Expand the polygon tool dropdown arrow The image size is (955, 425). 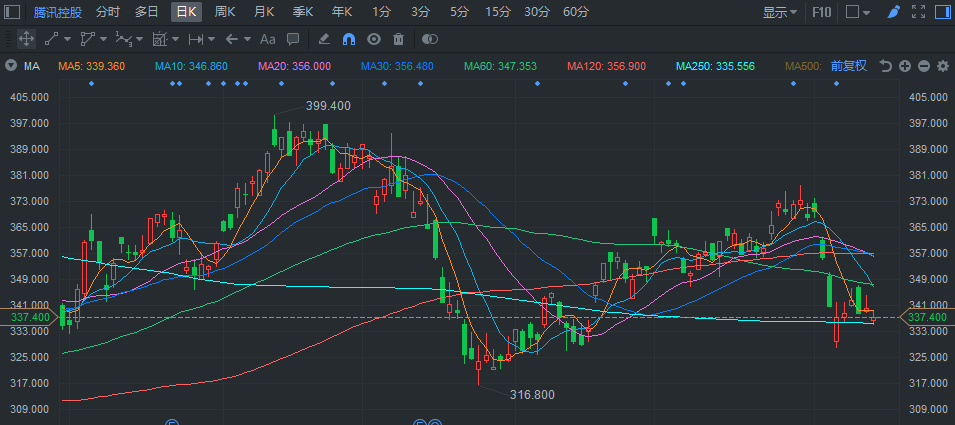[x=103, y=39]
